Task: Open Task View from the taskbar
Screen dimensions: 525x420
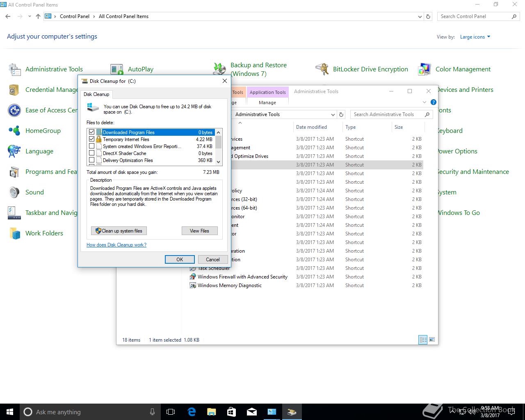Action: tap(171, 412)
